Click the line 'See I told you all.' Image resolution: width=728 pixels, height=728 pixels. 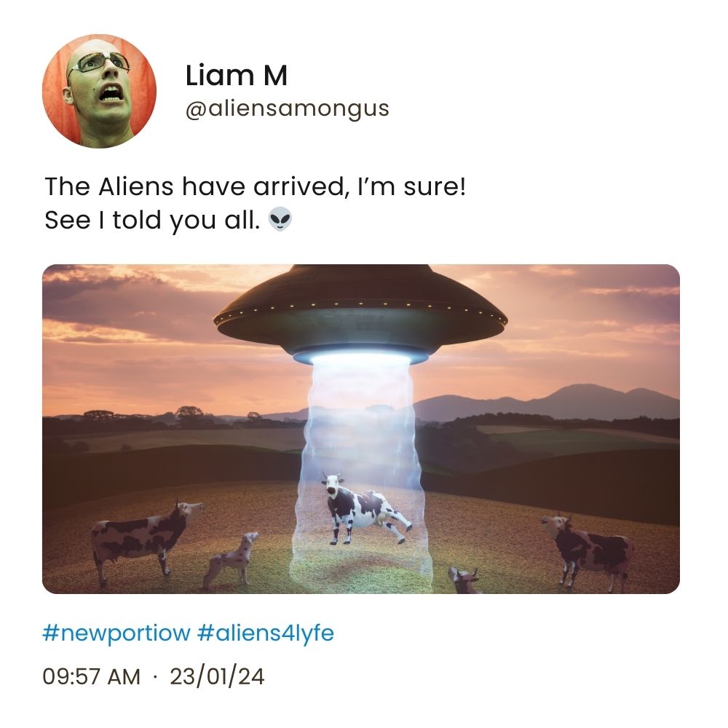pos(152,220)
